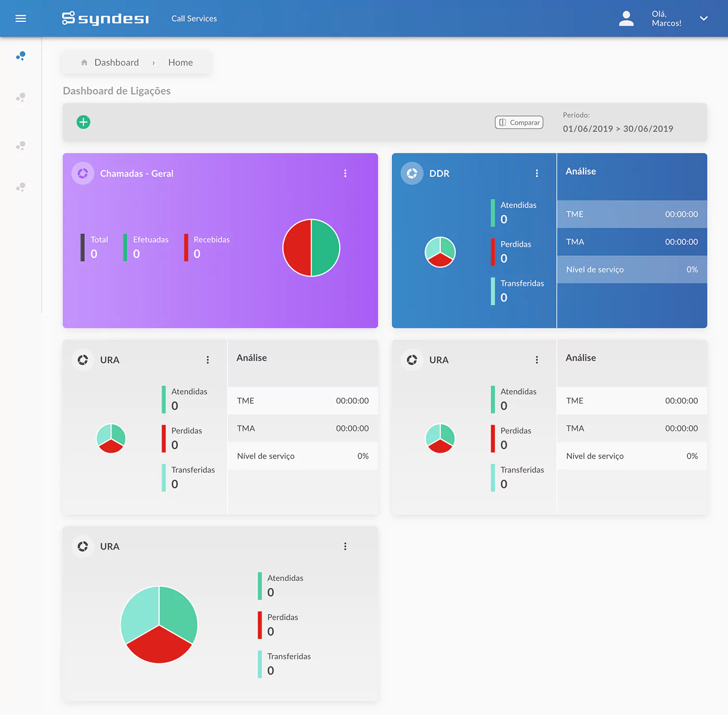Open Chamadas - Geral options menu
728x715 pixels.
coord(345,174)
